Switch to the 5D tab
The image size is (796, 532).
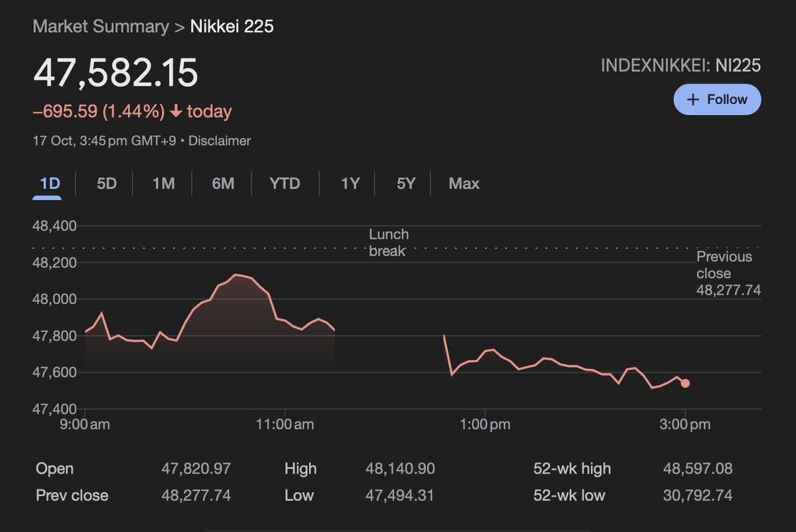click(107, 184)
